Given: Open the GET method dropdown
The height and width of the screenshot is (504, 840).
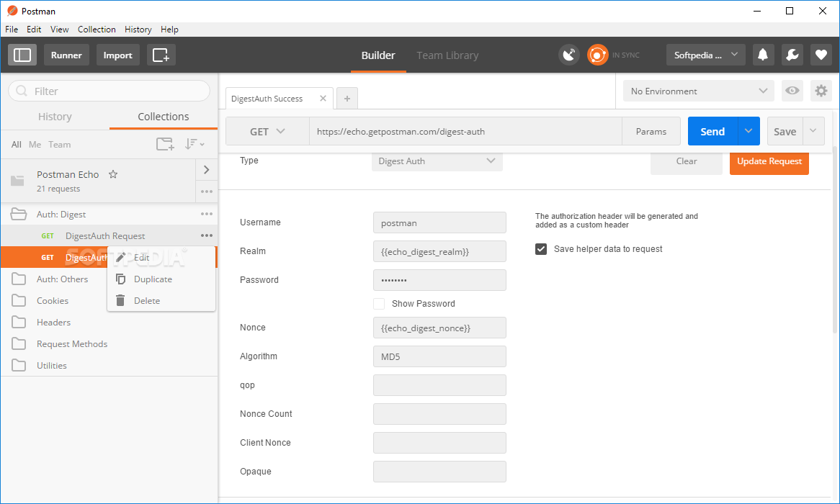Looking at the screenshot, I should 267,132.
